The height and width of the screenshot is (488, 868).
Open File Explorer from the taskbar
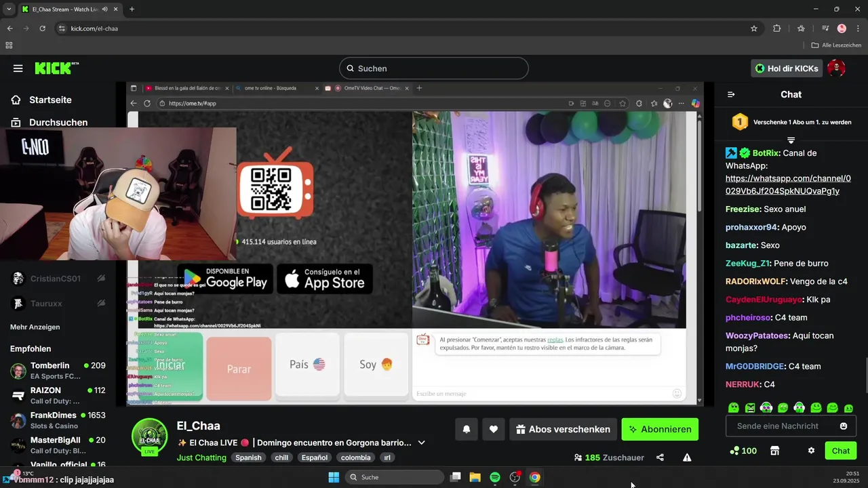point(475,477)
